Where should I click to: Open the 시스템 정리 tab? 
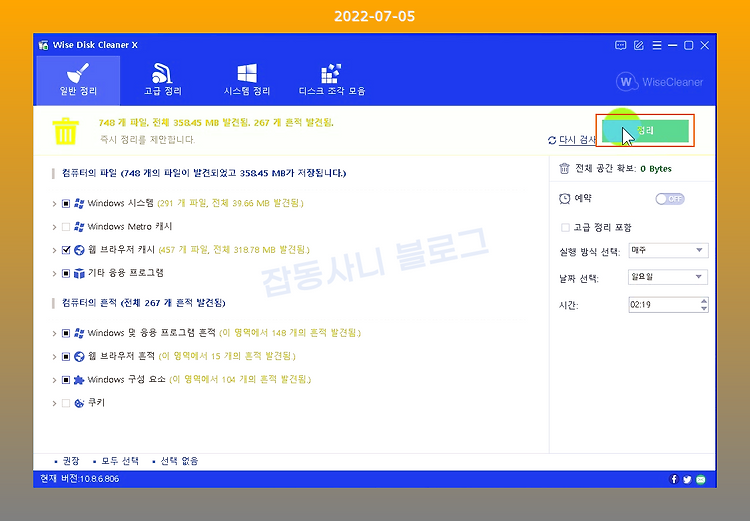click(x=247, y=80)
